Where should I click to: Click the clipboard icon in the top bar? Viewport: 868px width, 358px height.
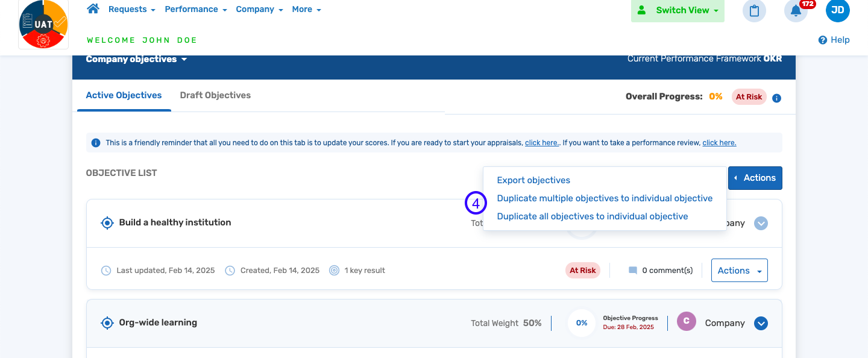point(754,11)
